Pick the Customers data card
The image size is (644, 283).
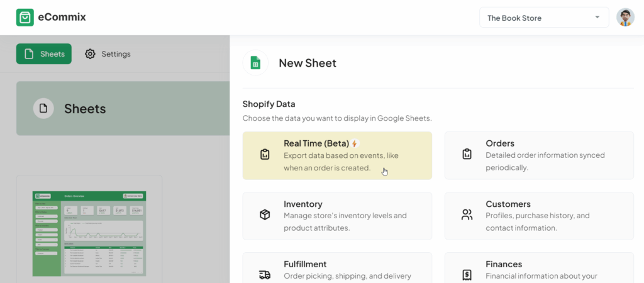[539, 216]
